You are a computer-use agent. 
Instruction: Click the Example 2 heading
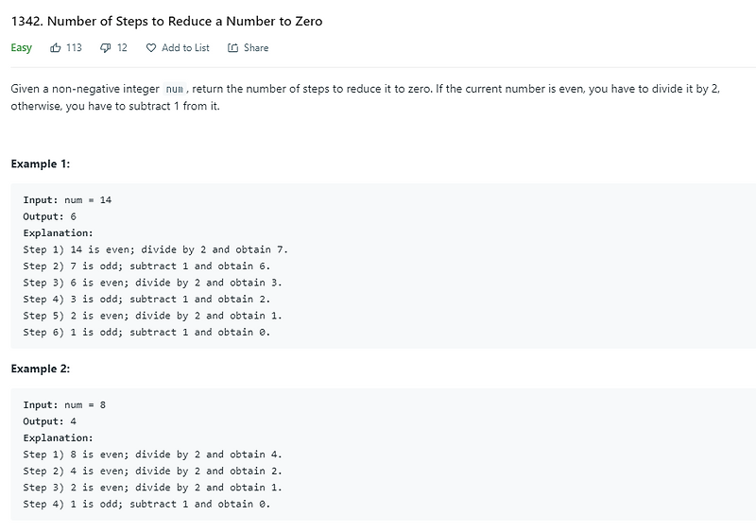point(41,369)
